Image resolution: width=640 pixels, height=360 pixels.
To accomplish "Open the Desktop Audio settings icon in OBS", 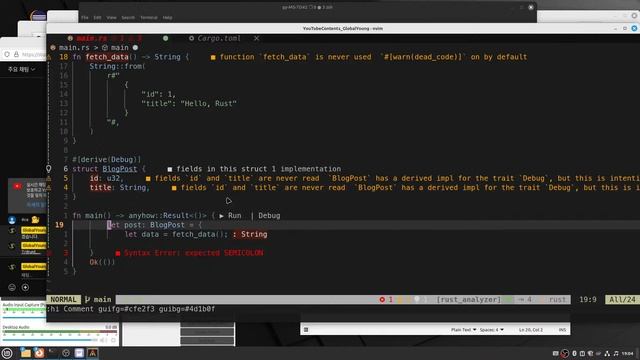I will tap(113, 340).
